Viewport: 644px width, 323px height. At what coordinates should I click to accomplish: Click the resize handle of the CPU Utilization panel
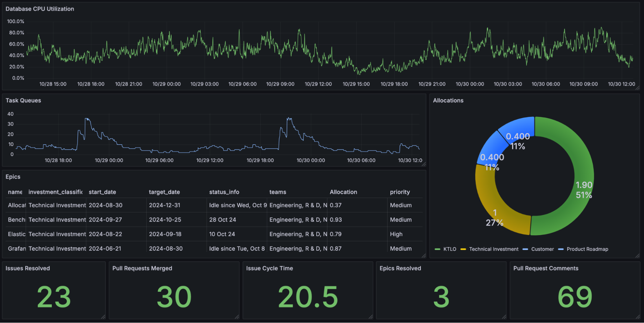coord(637,88)
